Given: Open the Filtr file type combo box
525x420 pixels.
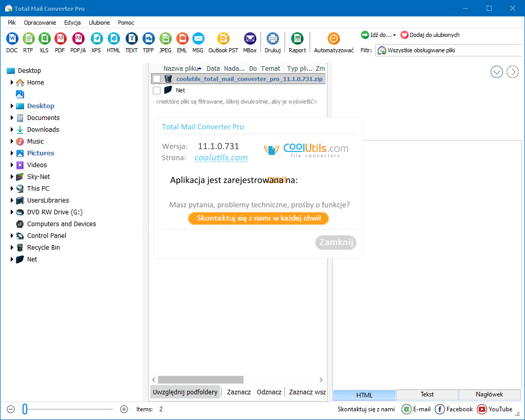Looking at the screenshot, I should pyautogui.click(x=449, y=50).
